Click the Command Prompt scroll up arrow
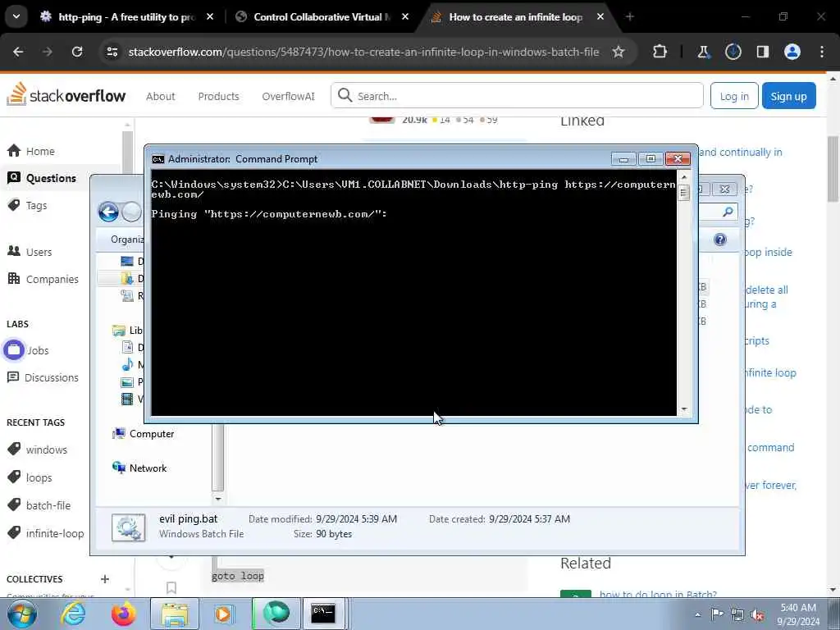840x630 pixels. pyautogui.click(x=683, y=177)
